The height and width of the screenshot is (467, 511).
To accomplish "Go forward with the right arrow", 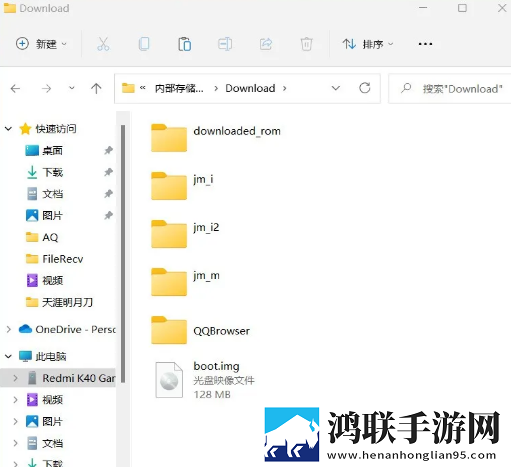I will coord(46,89).
